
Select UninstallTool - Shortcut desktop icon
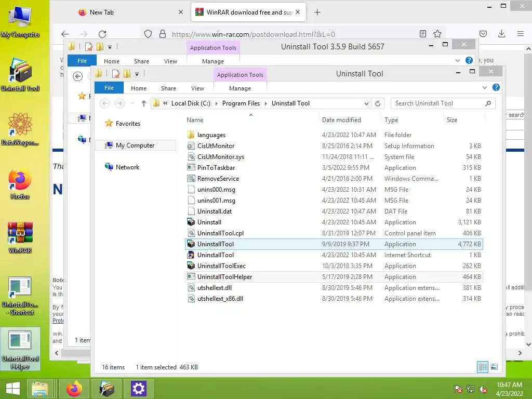click(20, 296)
